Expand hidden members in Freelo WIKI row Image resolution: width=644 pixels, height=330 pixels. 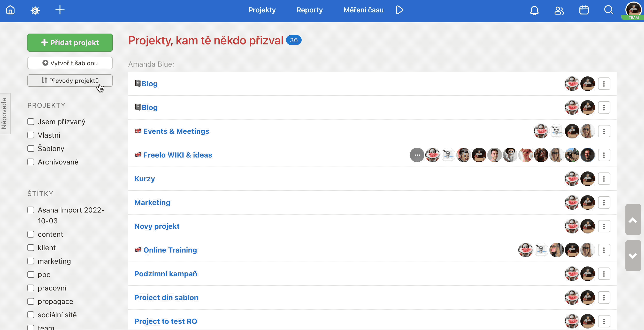click(x=417, y=155)
